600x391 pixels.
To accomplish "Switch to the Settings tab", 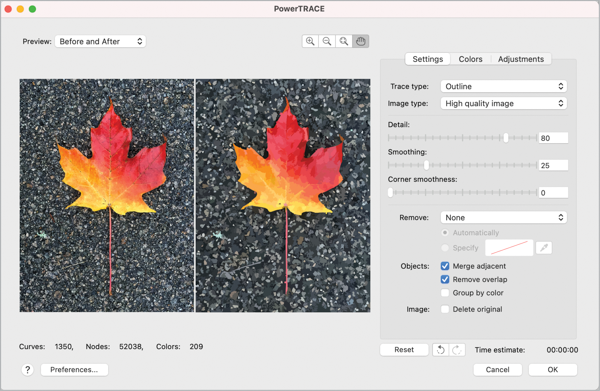I will click(427, 59).
